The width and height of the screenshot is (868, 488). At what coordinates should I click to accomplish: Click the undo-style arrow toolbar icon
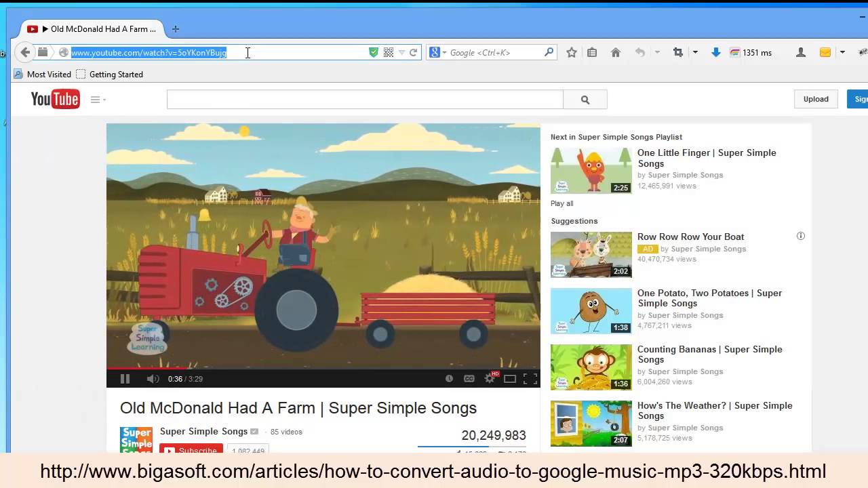pyautogui.click(x=639, y=52)
